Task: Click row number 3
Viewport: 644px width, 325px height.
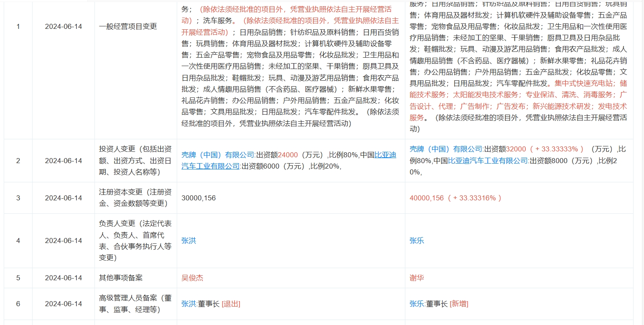Action: coord(18,198)
